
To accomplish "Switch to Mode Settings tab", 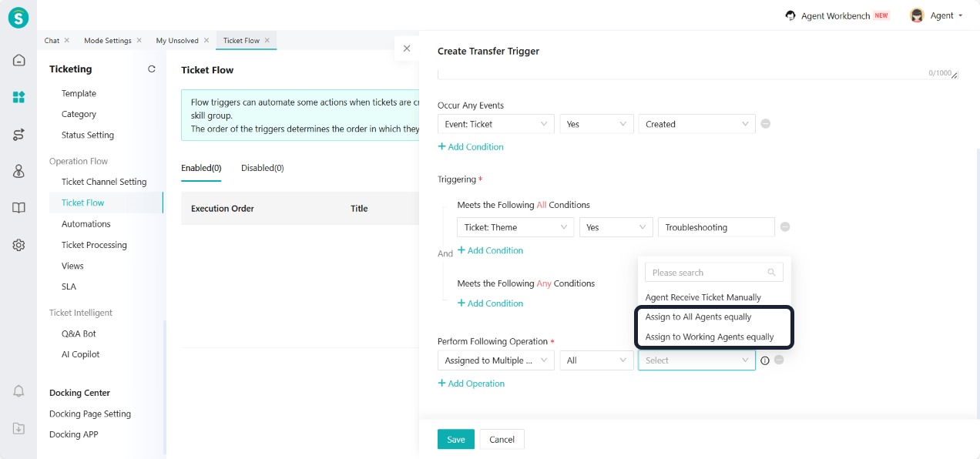I will click(107, 41).
